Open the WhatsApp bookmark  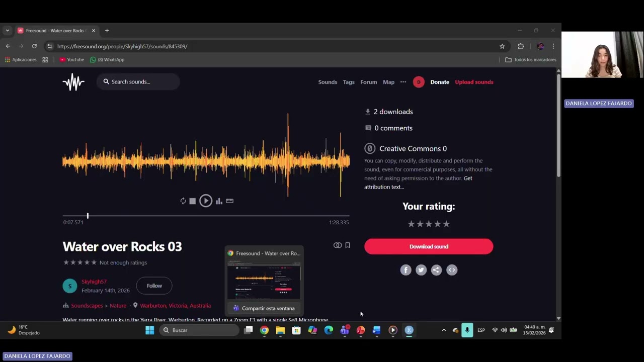coord(107,60)
